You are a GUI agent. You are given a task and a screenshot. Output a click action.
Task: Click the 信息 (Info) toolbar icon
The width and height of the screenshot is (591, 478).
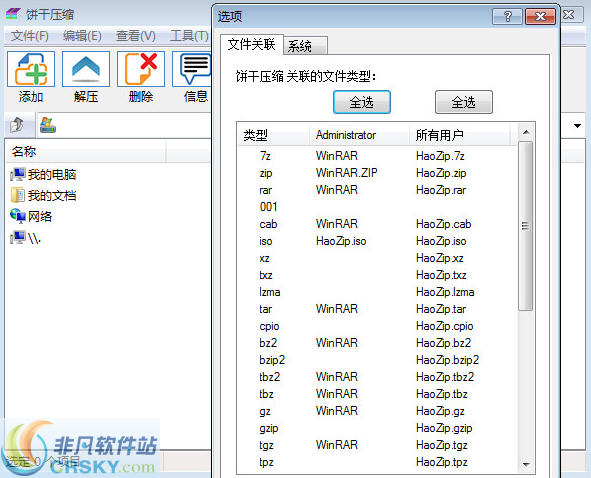coord(192,69)
